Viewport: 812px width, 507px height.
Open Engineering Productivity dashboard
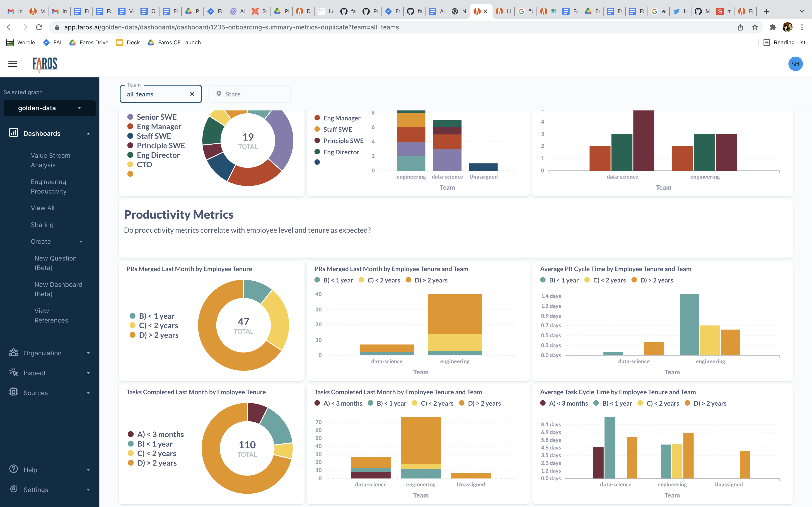49,187
